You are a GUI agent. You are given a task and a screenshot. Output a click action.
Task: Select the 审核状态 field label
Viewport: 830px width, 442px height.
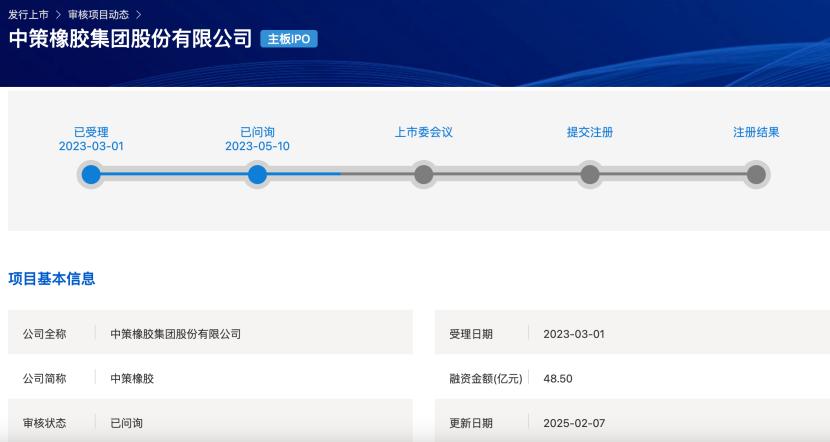click(44, 423)
